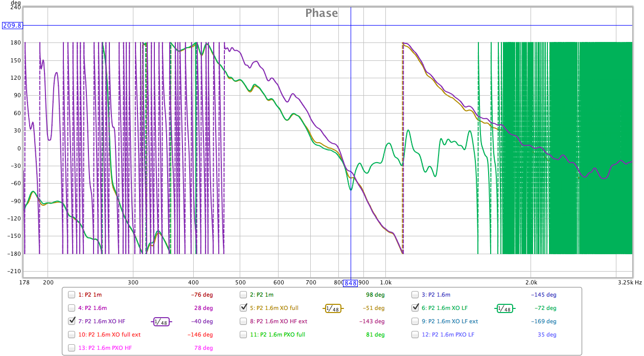Uncheck the 5: P2 1.6m XO full trace
The image size is (644, 356).
tap(244, 308)
